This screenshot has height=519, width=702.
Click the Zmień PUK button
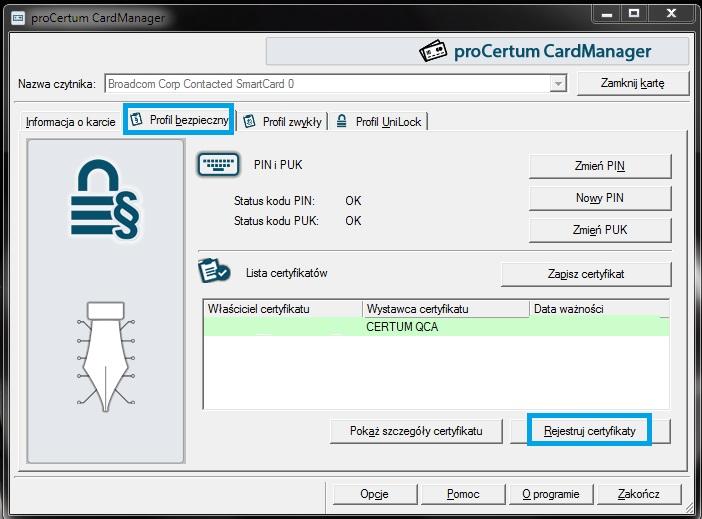click(600, 230)
